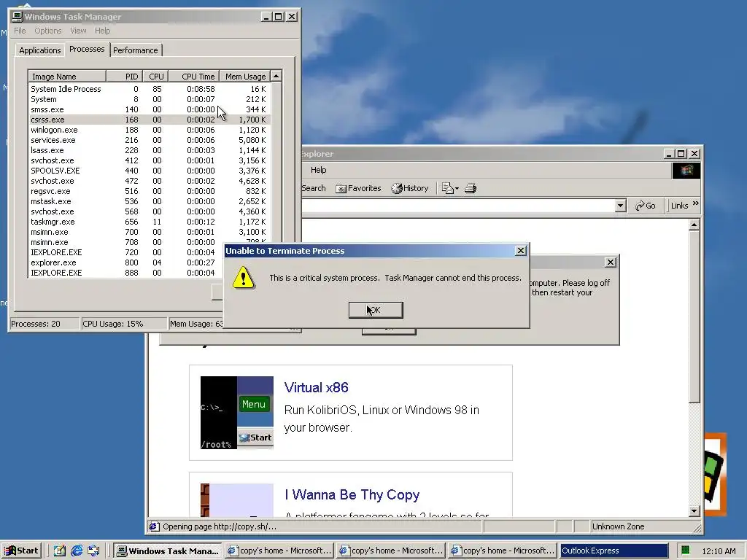747x560 pixels.
Task: Click Show Desktop quick launch icon
Action: click(x=59, y=551)
